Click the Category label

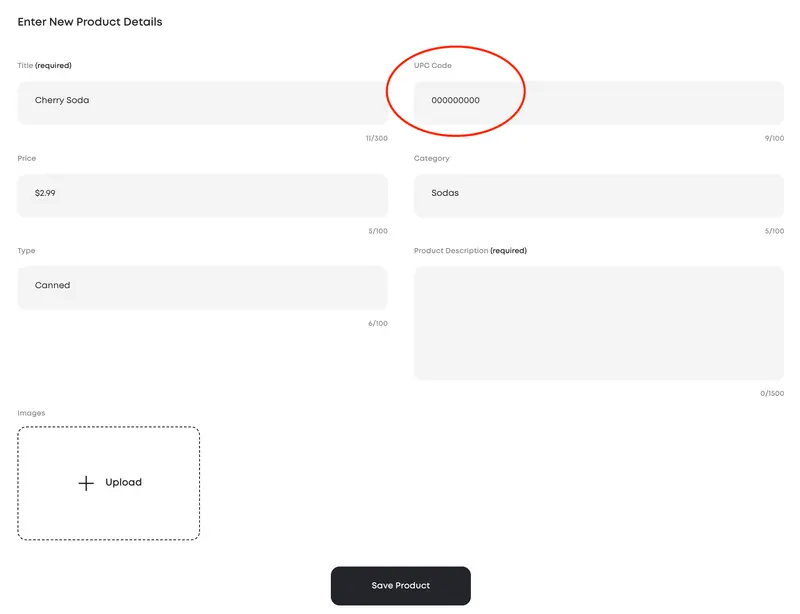[x=432, y=158]
